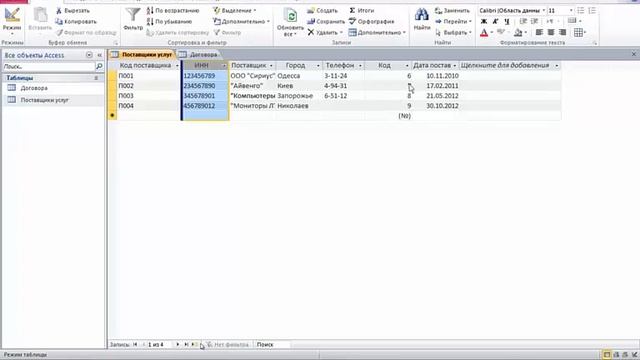Click the navigation pane Поиск field
The height and width of the screenshot is (360, 640).
tap(48, 66)
